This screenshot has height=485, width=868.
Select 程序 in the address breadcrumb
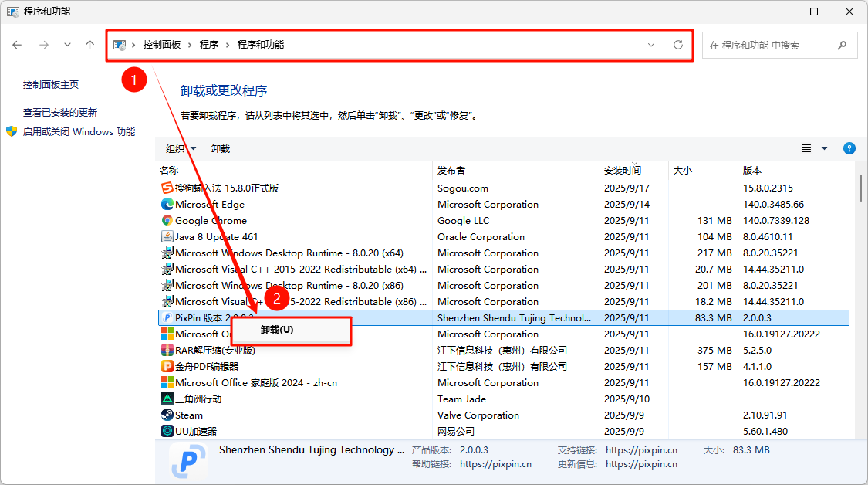(x=208, y=44)
